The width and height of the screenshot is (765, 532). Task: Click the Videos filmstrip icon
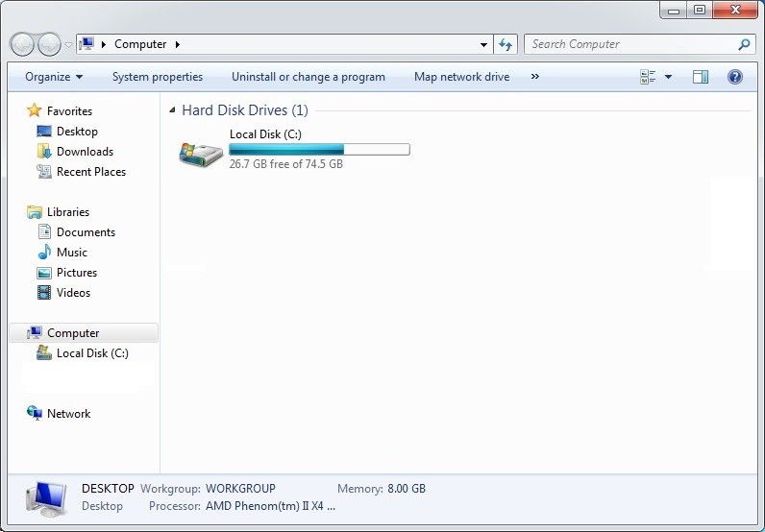pos(44,293)
